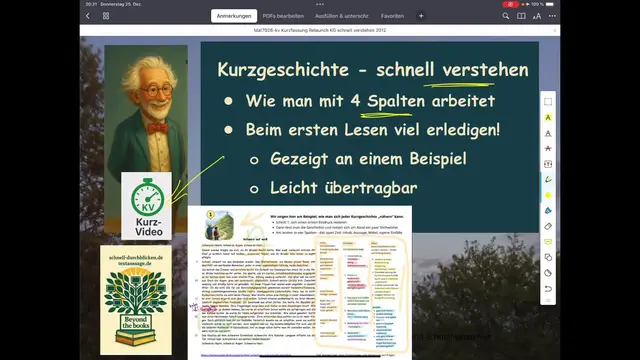Tap the three-dot multitasking handle
Viewport: 640px width, 360px height.
[320, 4]
